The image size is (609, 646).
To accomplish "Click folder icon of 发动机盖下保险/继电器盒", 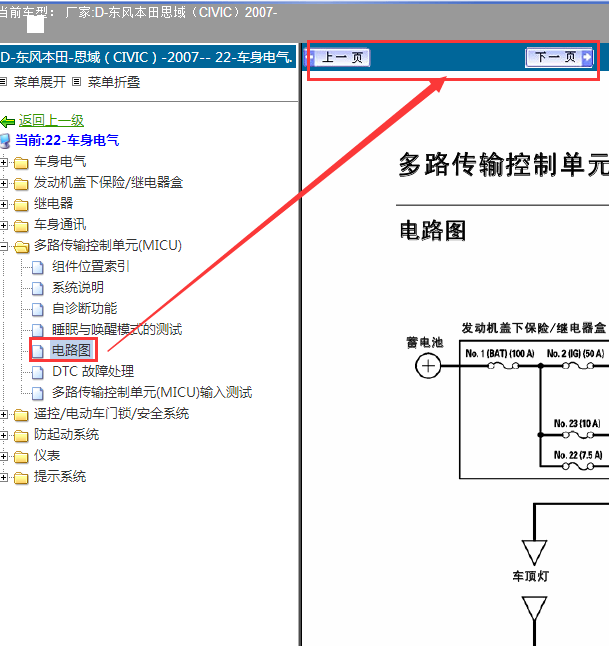I will tap(21, 184).
